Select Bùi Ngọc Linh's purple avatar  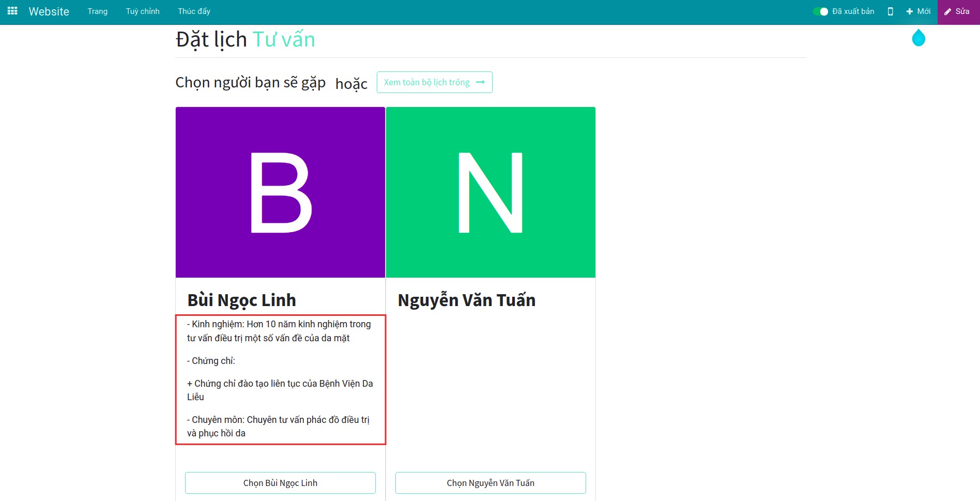pyautogui.click(x=280, y=192)
